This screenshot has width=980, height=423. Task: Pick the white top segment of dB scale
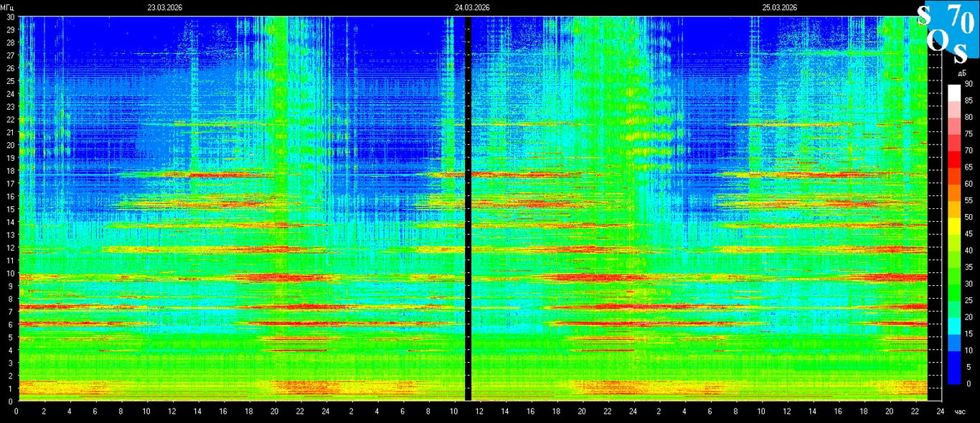(x=953, y=93)
